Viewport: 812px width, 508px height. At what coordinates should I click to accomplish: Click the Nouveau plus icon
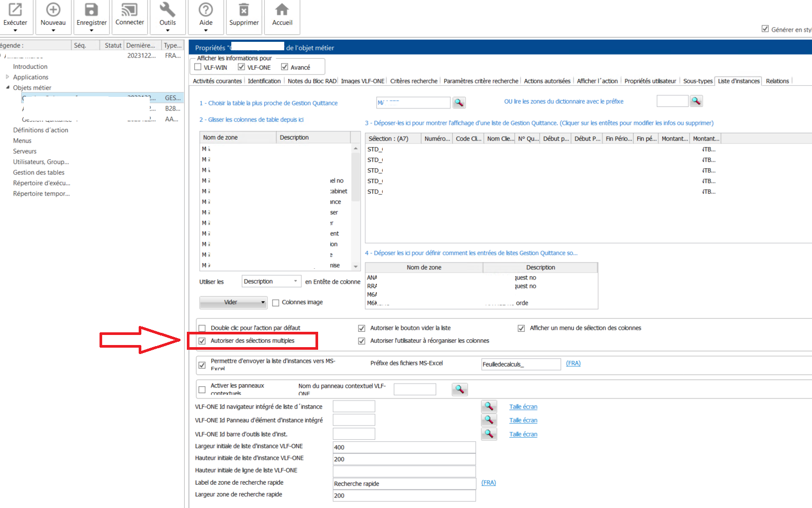(x=53, y=10)
